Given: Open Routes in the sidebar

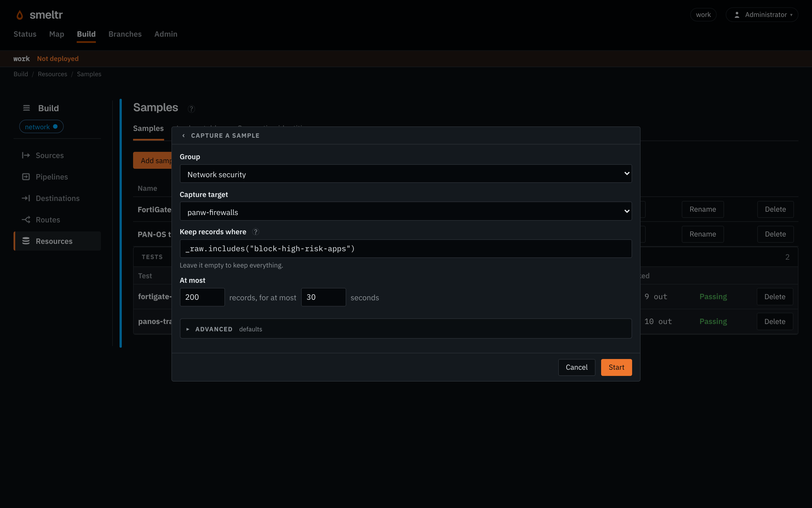Looking at the screenshot, I should point(58,220).
